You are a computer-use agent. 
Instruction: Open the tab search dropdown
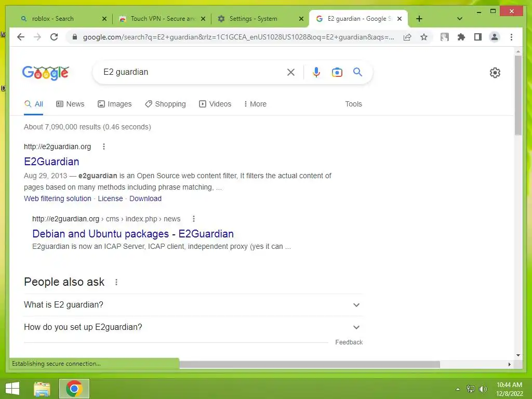[x=460, y=19]
